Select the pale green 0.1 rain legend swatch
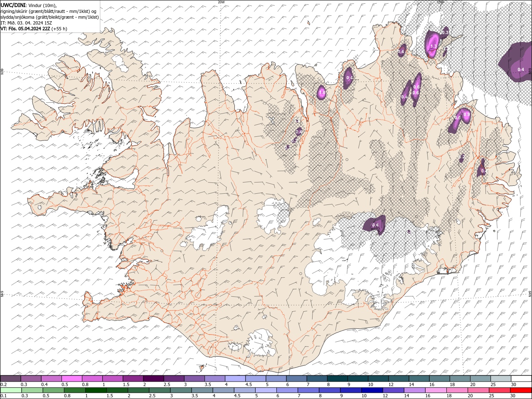The width and height of the screenshot is (532, 399). (x=11, y=390)
